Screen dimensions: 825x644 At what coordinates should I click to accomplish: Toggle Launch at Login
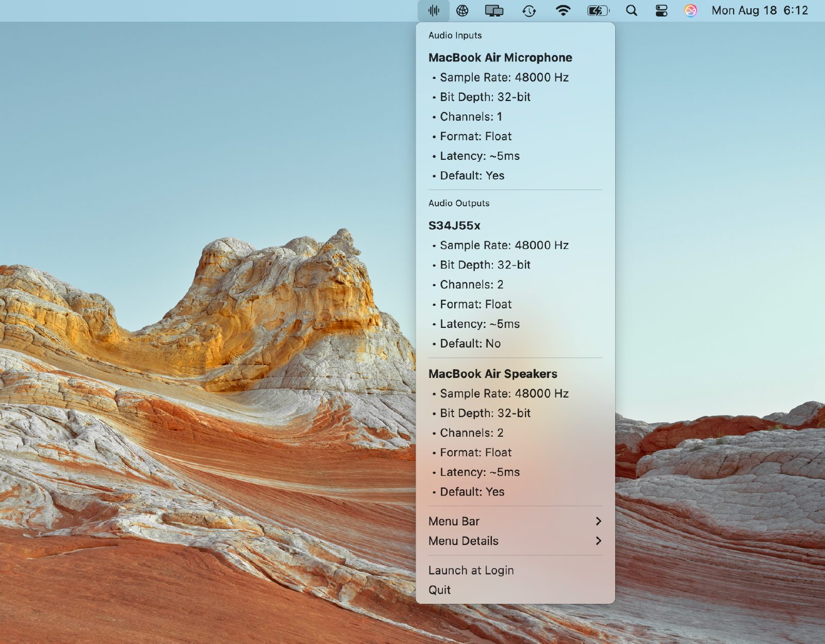(515, 570)
